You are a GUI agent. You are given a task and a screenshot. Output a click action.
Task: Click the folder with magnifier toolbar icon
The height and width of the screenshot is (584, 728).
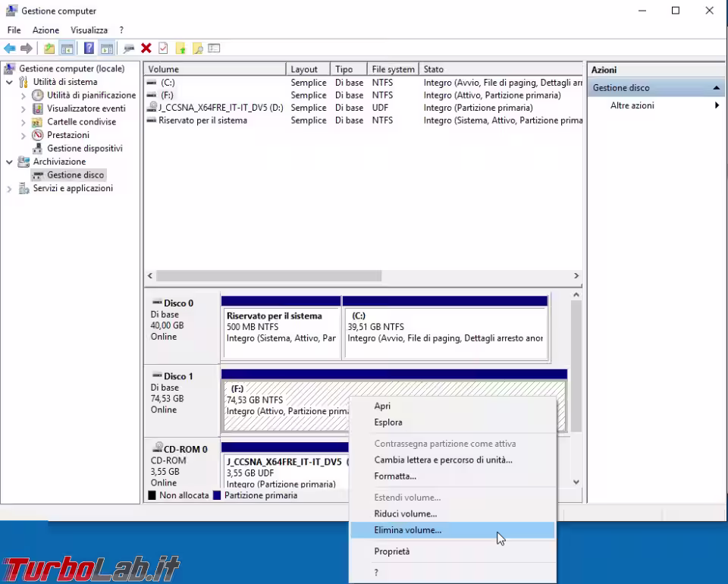coord(197,49)
